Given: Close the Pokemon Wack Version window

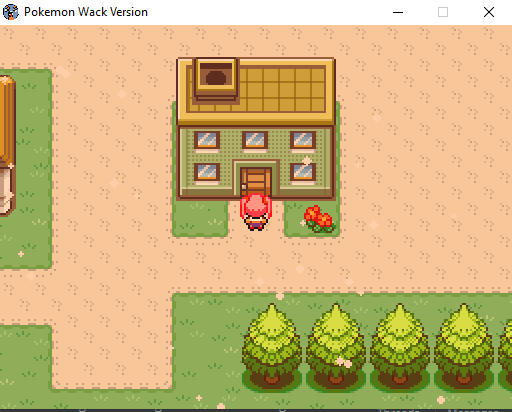Looking at the screenshot, I should click(489, 12).
